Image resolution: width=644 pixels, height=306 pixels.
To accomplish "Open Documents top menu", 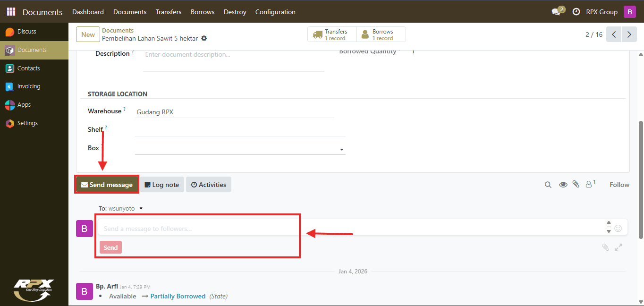I will point(130,12).
